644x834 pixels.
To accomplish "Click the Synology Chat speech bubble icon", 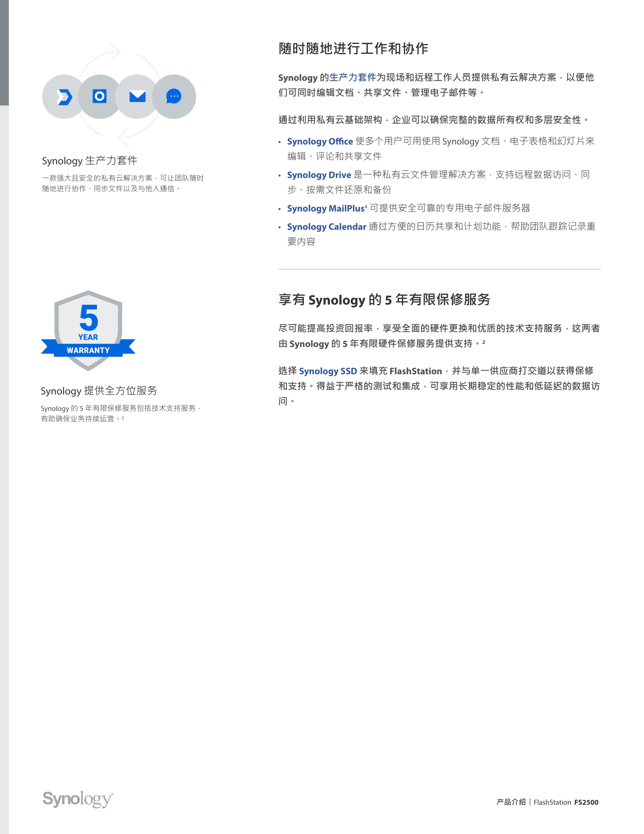I will pos(174,96).
